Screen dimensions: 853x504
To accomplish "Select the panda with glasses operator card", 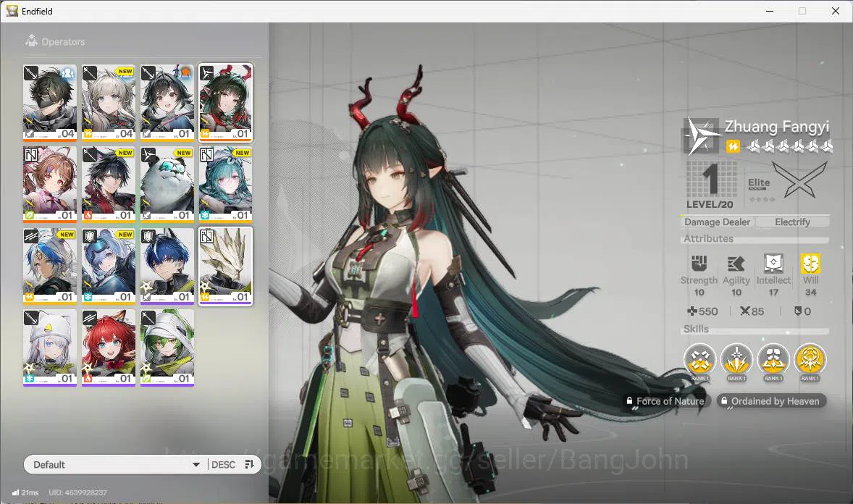I will 167,184.
